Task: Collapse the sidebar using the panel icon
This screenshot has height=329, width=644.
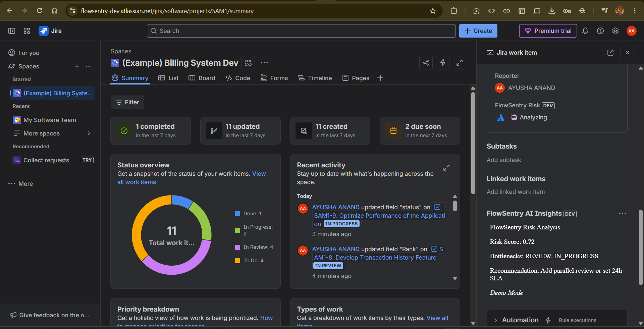Action: click(11, 31)
